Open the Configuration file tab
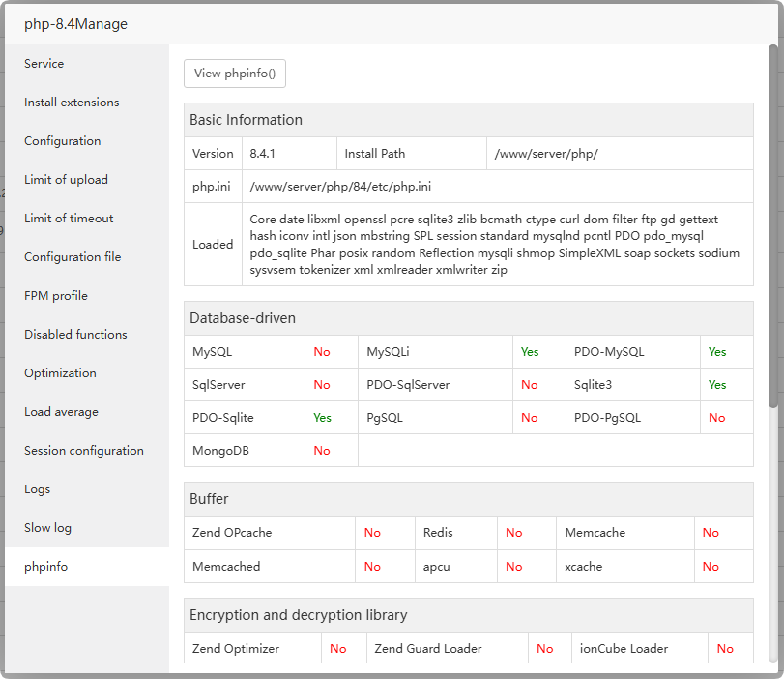Screen dimensions: 784x679 [x=73, y=257]
